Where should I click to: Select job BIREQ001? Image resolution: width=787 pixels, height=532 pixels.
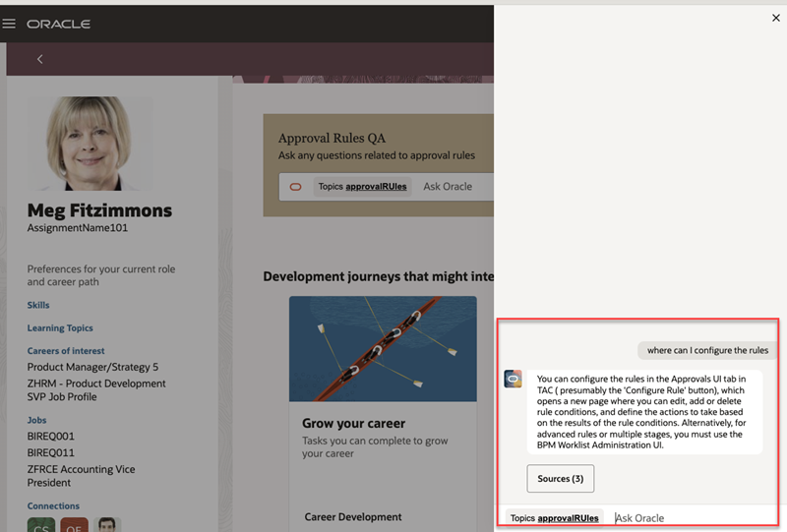tap(51, 437)
